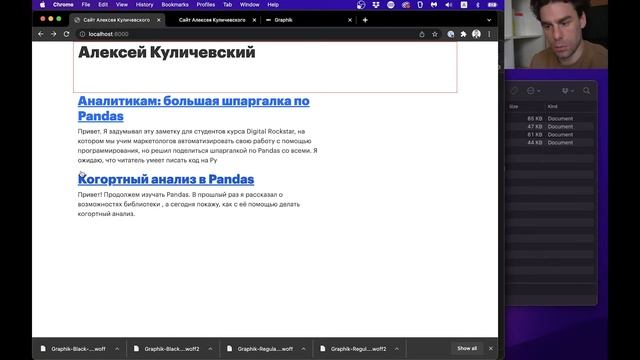Image resolution: width=640 pixels, height=360 pixels.
Task: Go forward using Chrome's forward arrow
Action: (x=53, y=34)
